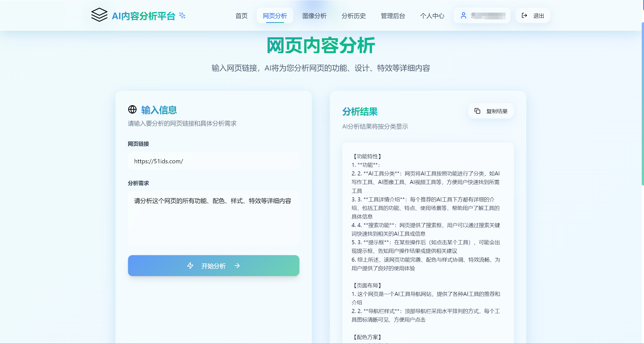The image size is (644, 344).
Task: Click the right arrow icon on 开始分析
Action: 237,266
